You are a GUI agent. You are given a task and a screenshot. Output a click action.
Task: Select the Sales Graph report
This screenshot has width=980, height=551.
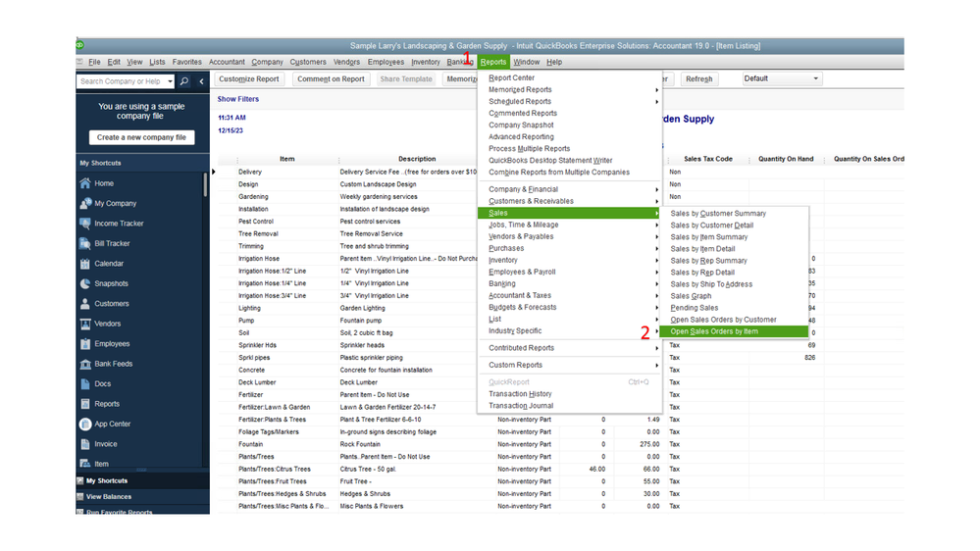[x=691, y=296]
